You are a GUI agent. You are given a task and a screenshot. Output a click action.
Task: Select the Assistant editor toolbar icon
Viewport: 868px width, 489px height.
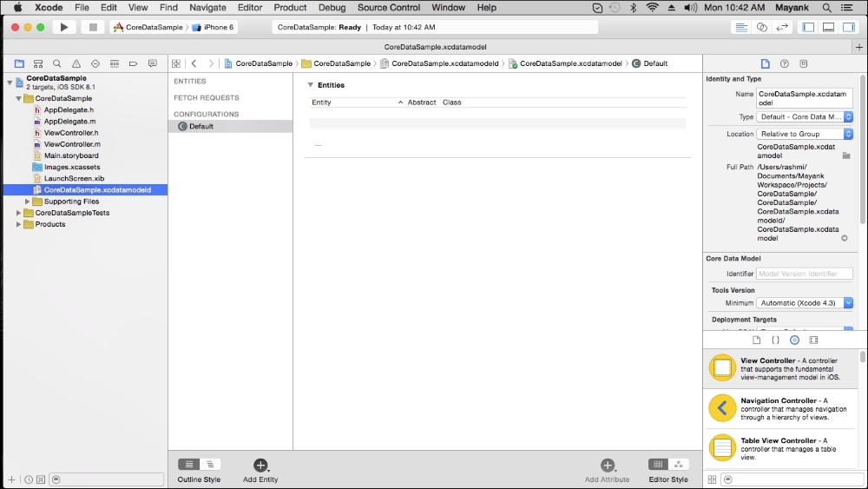(x=762, y=27)
